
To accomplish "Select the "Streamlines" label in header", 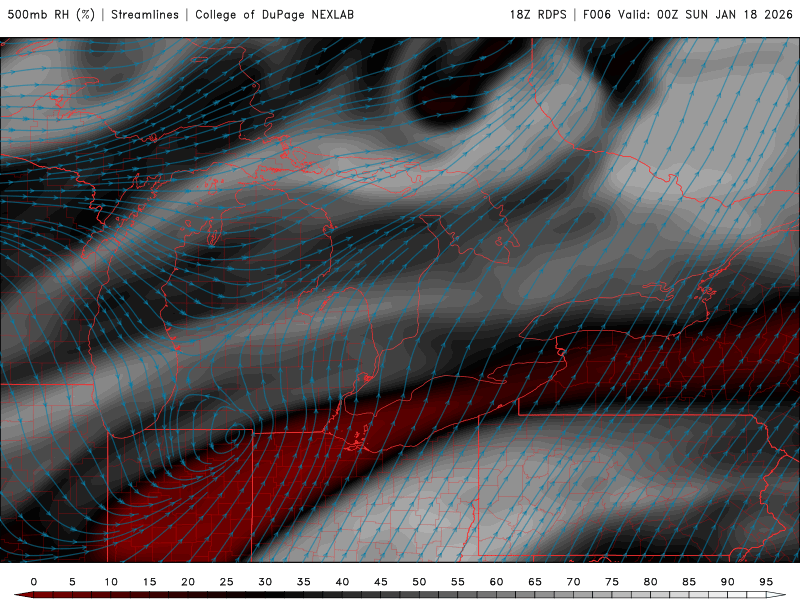I will [145, 14].
